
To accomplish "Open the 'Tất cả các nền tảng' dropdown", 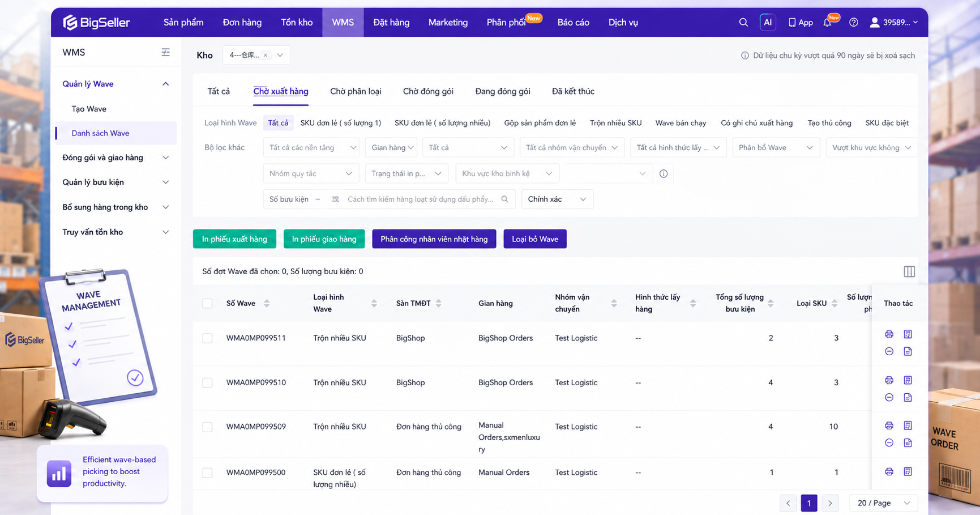I will click(312, 147).
